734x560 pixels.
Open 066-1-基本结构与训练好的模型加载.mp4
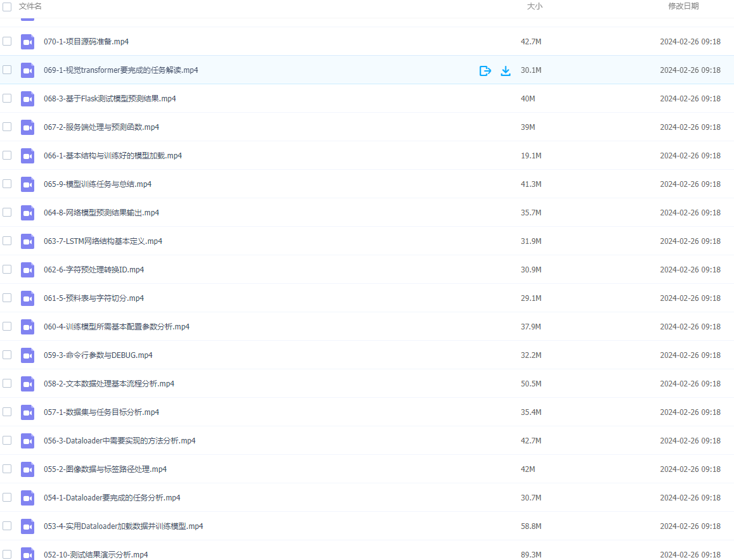(113, 156)
